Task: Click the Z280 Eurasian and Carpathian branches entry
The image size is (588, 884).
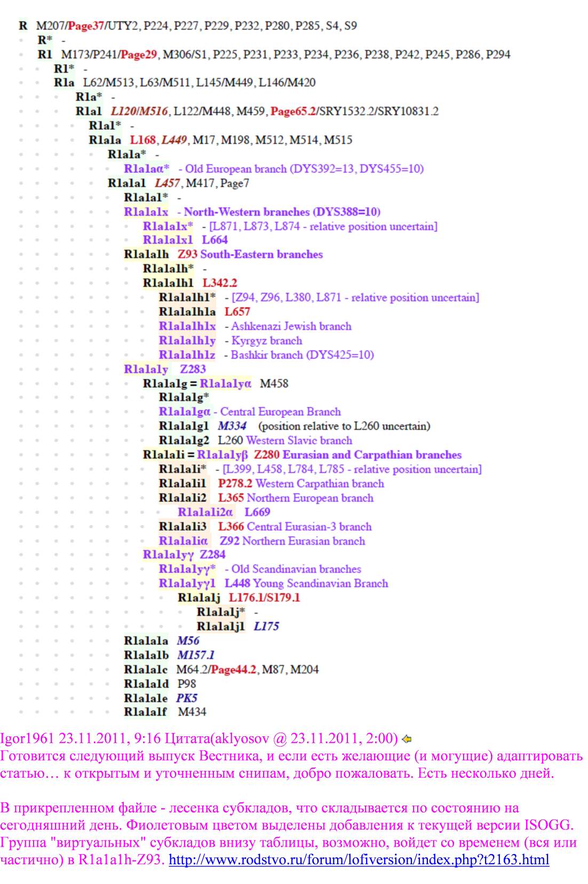Action: (357, 455)
